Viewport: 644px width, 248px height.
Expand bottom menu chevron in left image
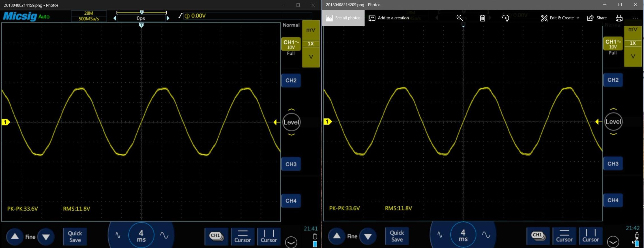tap(291, 242)
